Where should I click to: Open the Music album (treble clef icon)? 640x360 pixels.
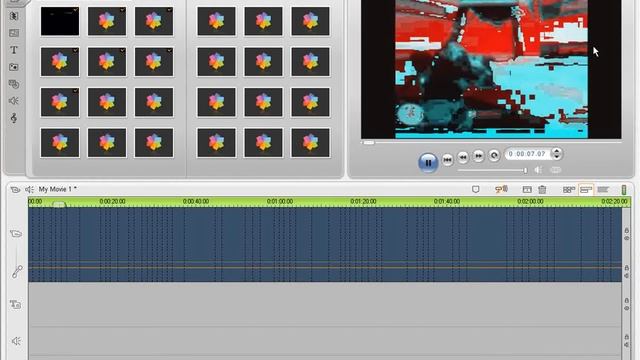pyautogui.click(x=13, y=118)
